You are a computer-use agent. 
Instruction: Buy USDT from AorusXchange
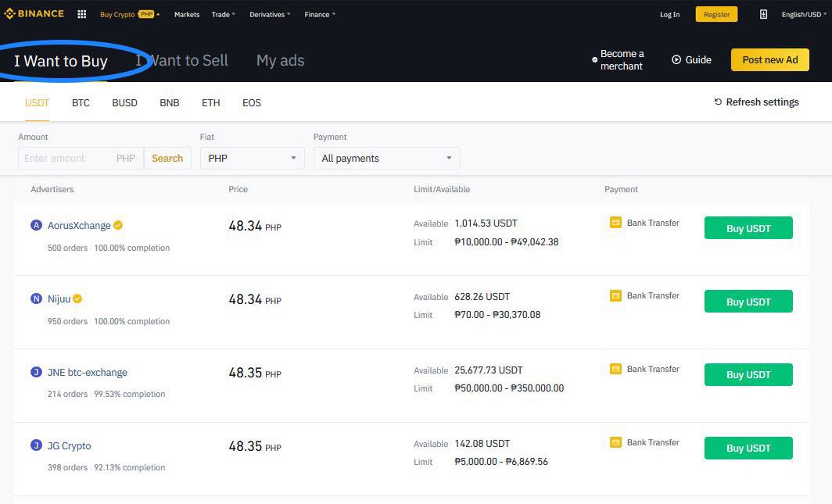(748, 228)
